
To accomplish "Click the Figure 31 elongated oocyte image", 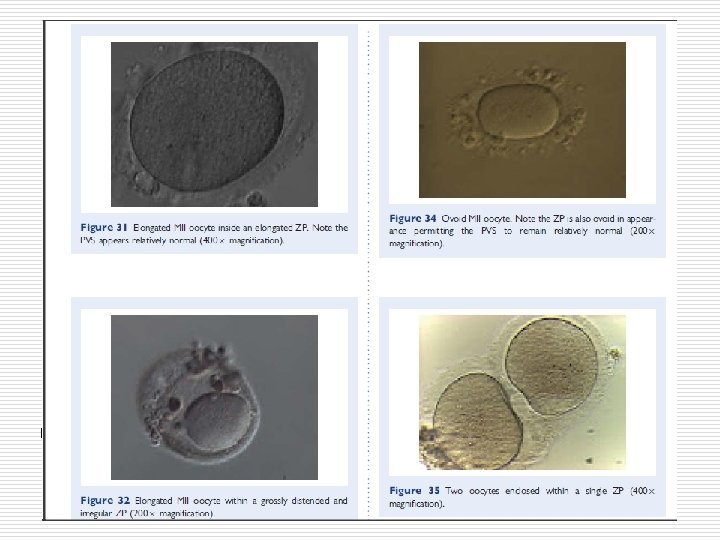I will coord(214,124).
